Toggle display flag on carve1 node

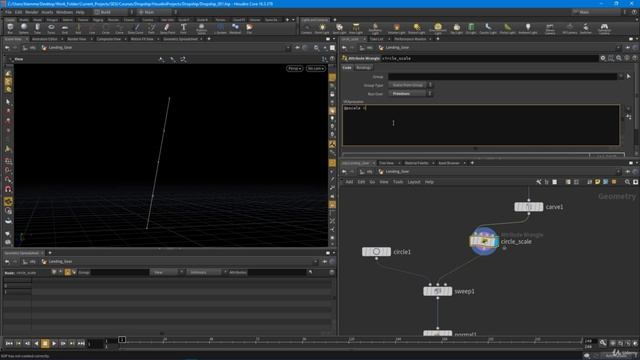[x=540, y=207]
